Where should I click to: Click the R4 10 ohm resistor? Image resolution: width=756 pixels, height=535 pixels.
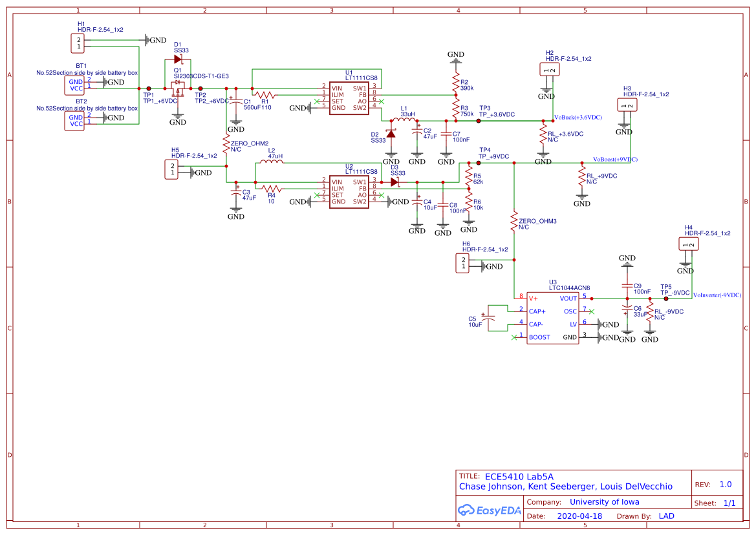(272, 189)
